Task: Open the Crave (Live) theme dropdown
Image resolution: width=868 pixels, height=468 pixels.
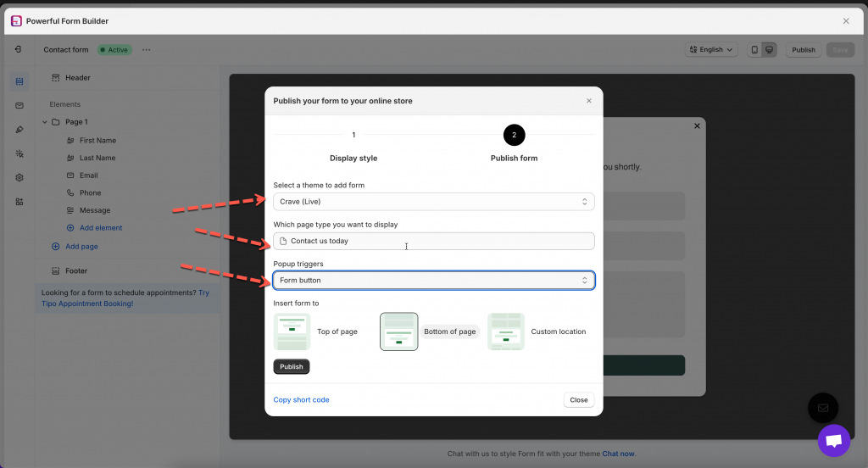Action: tap(433, 202)
